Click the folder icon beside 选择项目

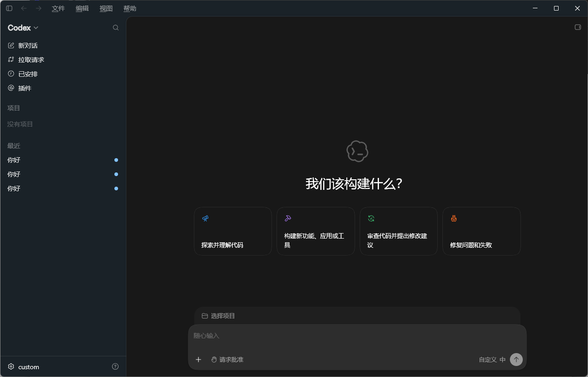(x=205, y=316)
